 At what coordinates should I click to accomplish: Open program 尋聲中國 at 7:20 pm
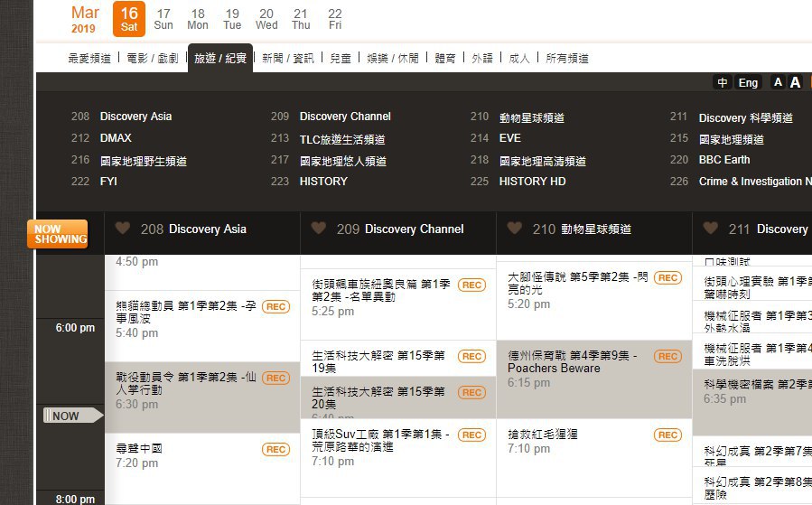pos(138,448)
